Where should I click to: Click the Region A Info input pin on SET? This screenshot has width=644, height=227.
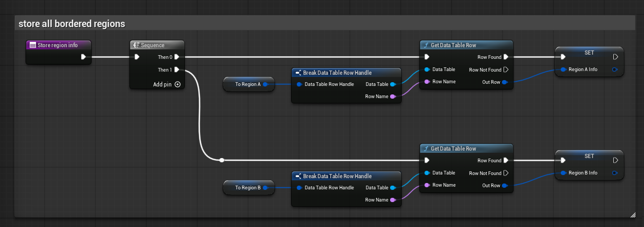pyautogui.click(x=563, y=69)
